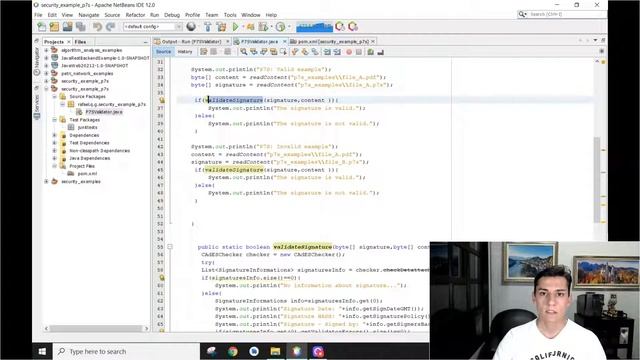Screen dimensions: 640x360
Task: Close the P7SValidator.java editor tab
Action: [285, 42]
